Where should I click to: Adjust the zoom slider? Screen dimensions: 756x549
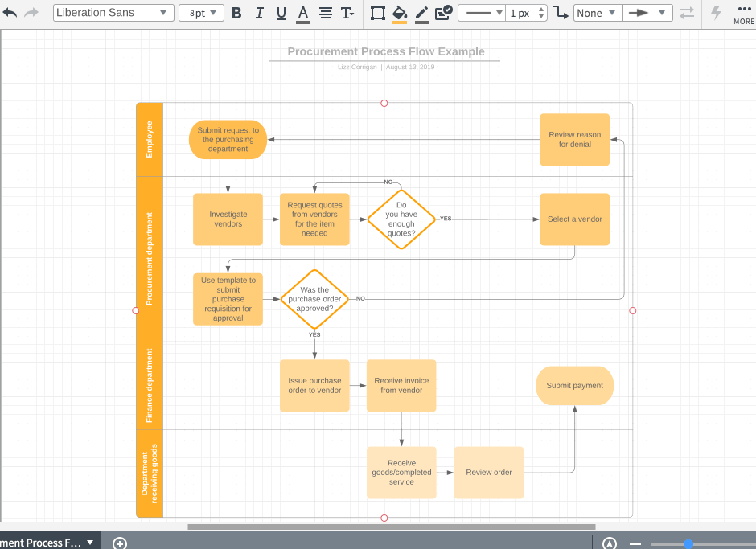tap(687, 543)
